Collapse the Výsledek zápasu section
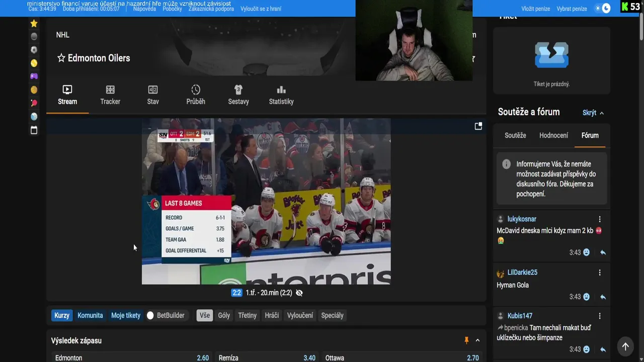The height and width of the screenshot is (362, 644). click(x=477, y=340)
